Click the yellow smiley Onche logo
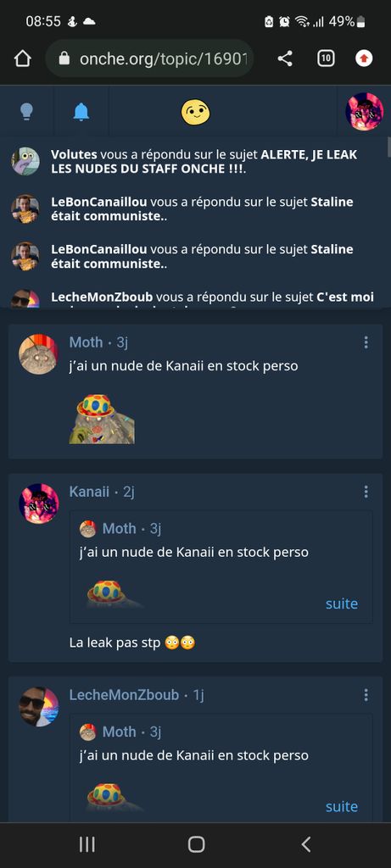 [x=195, y=113]
